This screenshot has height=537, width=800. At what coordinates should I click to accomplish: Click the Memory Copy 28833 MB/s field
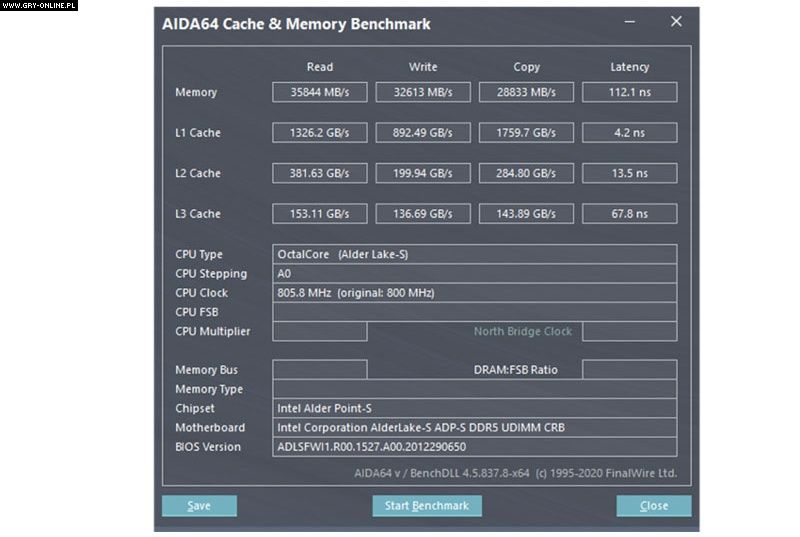[x=526, y=92]
